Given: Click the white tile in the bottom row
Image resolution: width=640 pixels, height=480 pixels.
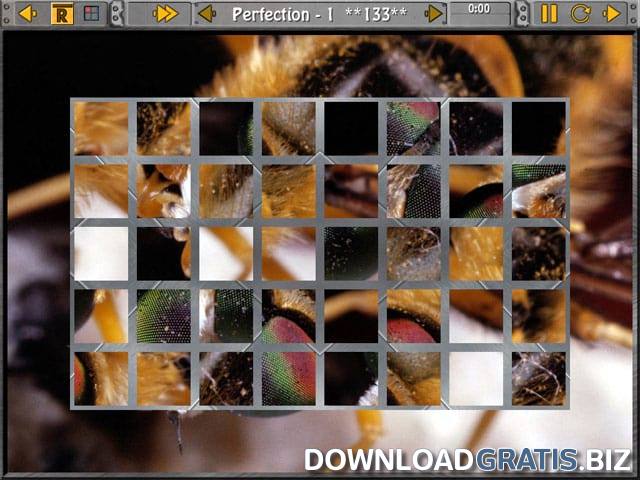Looking at the screenshot, I should point(476,378).
